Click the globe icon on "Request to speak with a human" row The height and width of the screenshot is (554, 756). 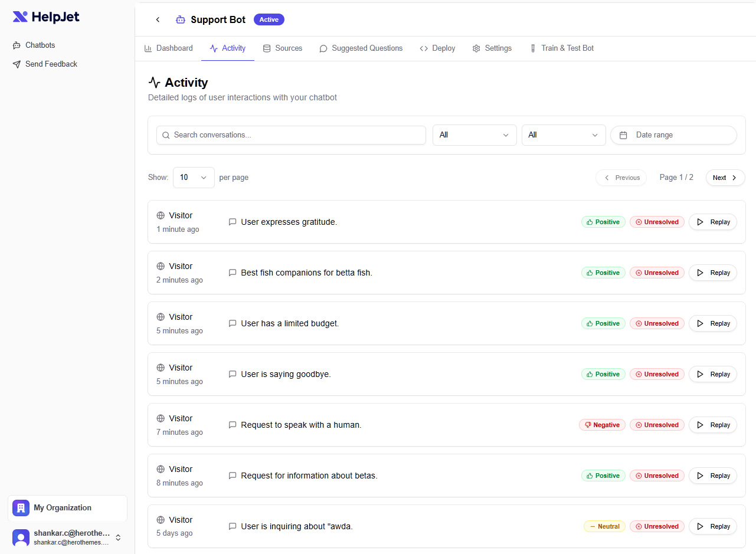161,419
